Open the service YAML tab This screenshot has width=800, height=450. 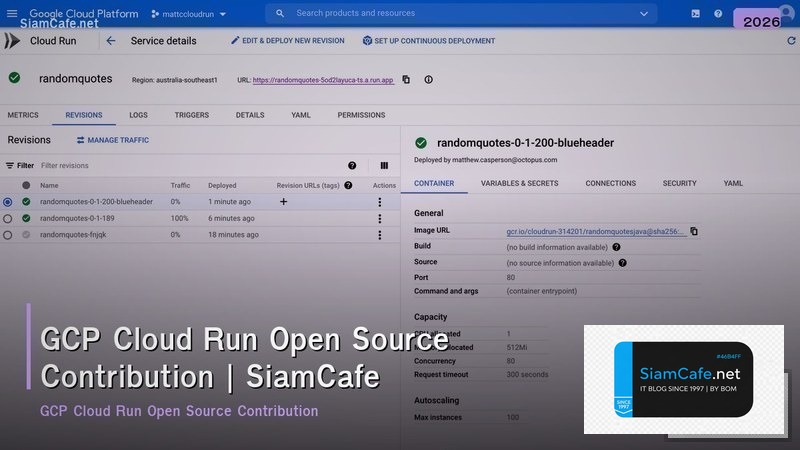(301, 115)
